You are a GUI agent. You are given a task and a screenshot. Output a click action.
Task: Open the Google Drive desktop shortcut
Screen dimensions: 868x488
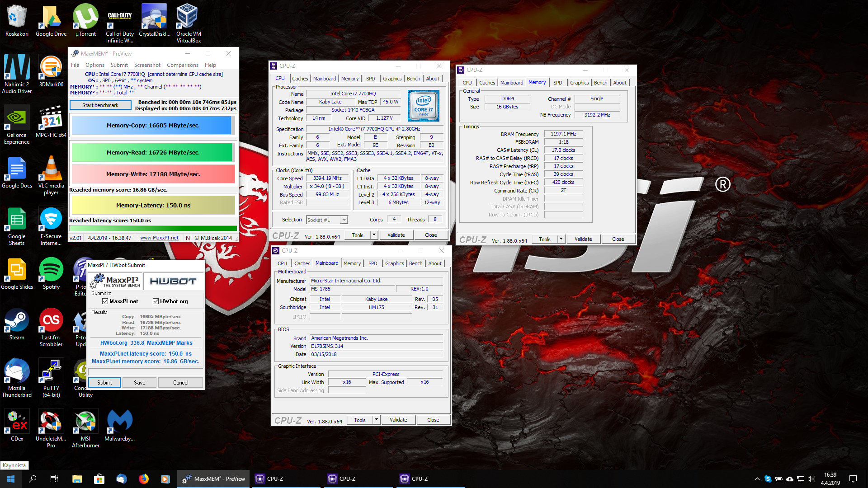[51, 21]
